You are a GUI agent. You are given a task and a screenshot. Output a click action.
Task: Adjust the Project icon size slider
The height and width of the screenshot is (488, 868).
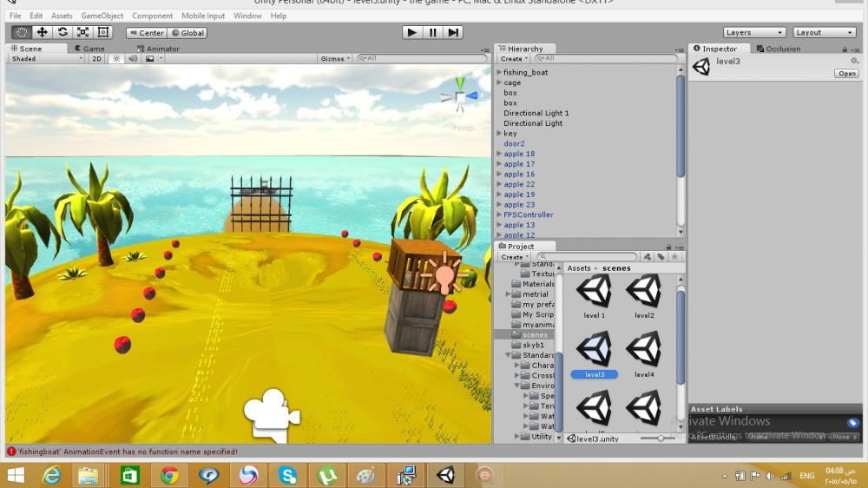click(x=660, y=439)
